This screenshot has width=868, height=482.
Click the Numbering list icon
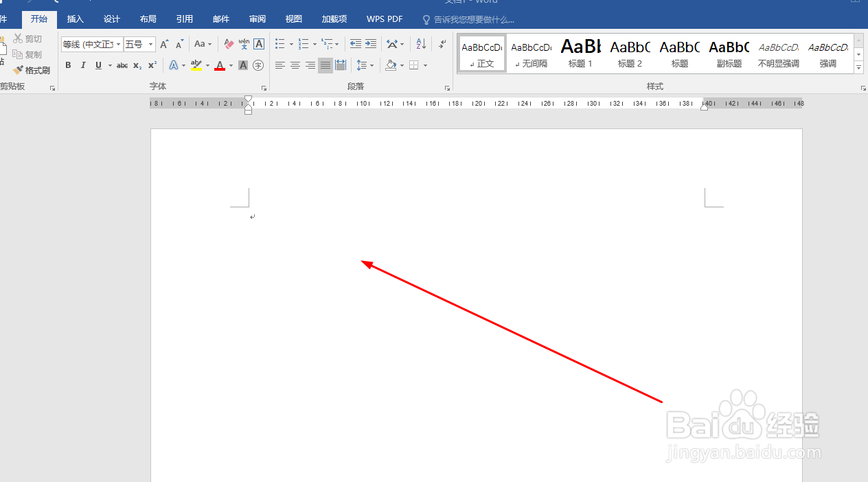304,44
